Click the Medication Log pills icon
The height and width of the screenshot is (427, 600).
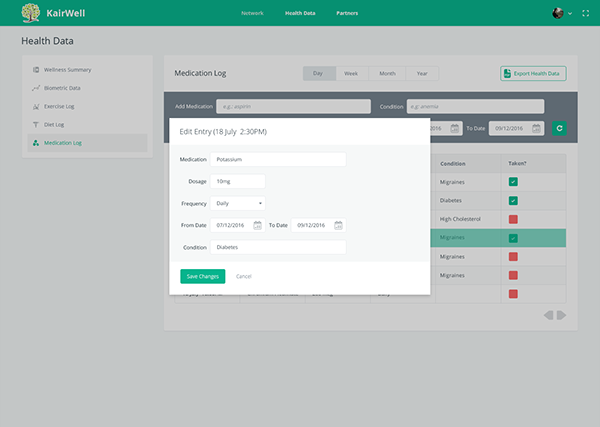pyautogui.click(x=36, y=143)
